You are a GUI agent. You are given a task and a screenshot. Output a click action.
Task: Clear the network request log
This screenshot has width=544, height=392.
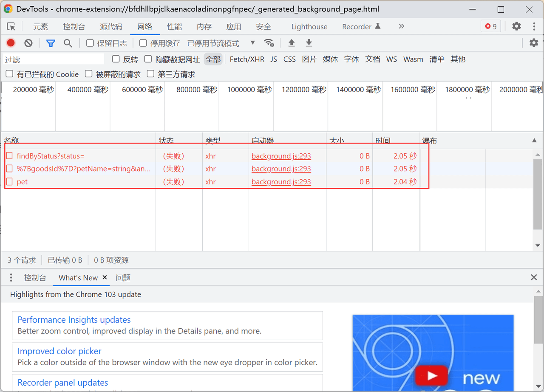[28, 43]
